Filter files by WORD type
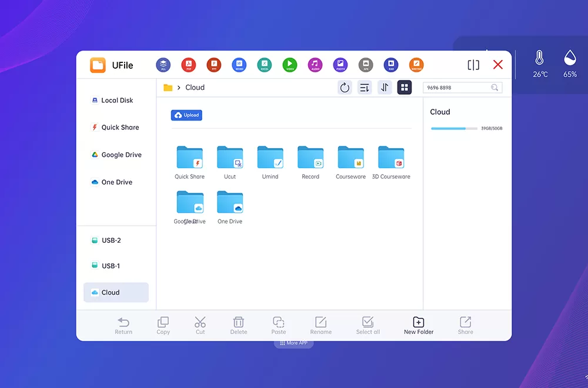588x388 pixels. pyautogui.click(x=239, y=65)
